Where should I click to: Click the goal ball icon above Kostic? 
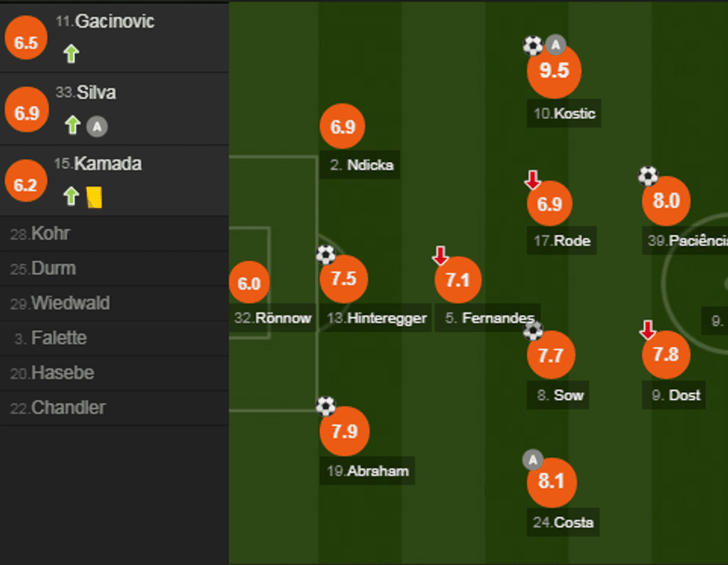533,46
